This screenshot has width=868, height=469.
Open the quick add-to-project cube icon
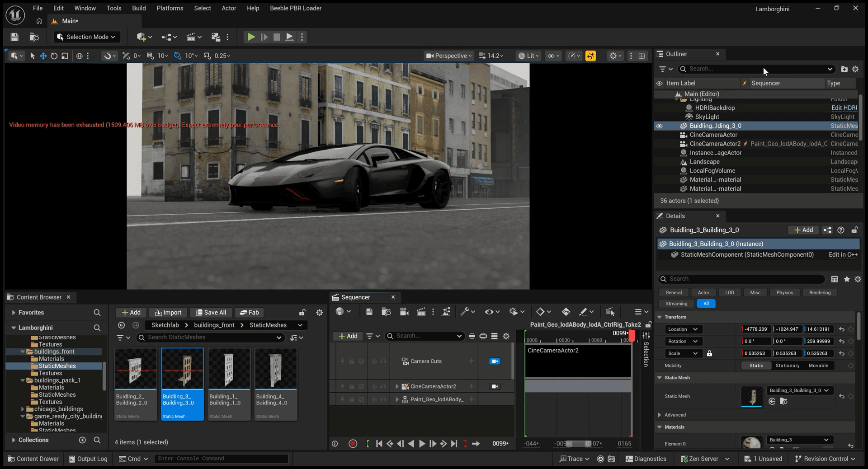(144, 37)
